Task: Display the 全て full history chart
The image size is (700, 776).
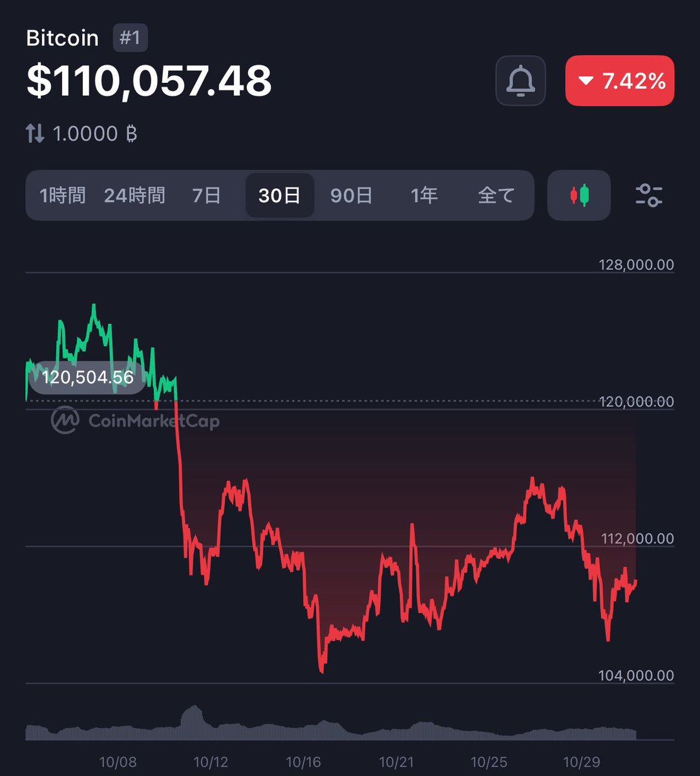Action: [495, 195]
